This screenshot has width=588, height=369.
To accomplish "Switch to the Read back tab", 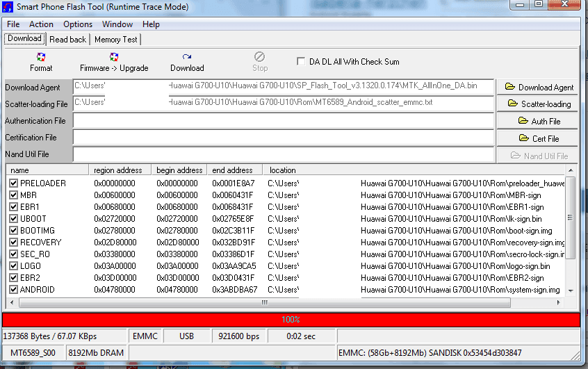I will tap(68, 40).
